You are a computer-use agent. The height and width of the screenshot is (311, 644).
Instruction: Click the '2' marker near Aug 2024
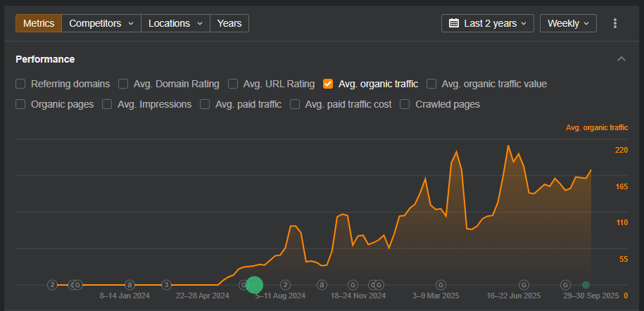[286, 285]
